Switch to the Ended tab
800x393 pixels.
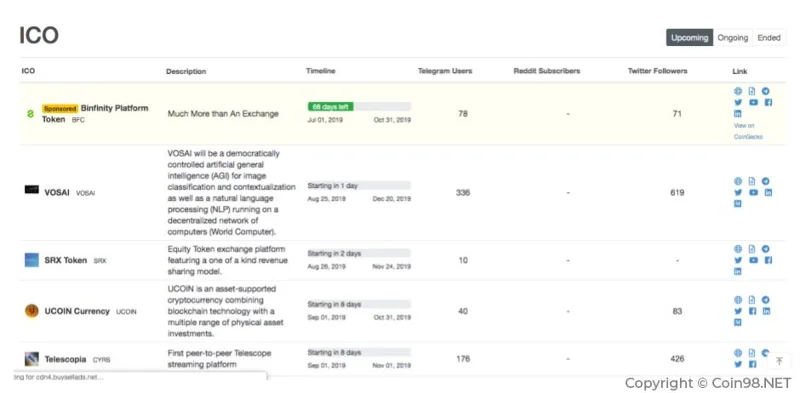click(x=769, y=38)
